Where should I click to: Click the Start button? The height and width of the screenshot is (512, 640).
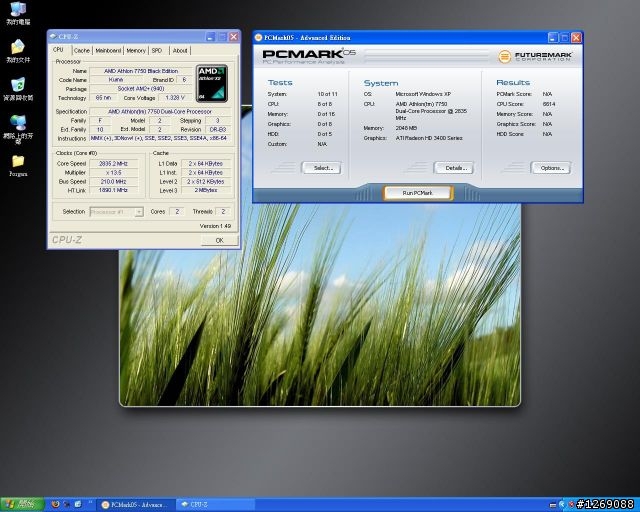(22, 505)
